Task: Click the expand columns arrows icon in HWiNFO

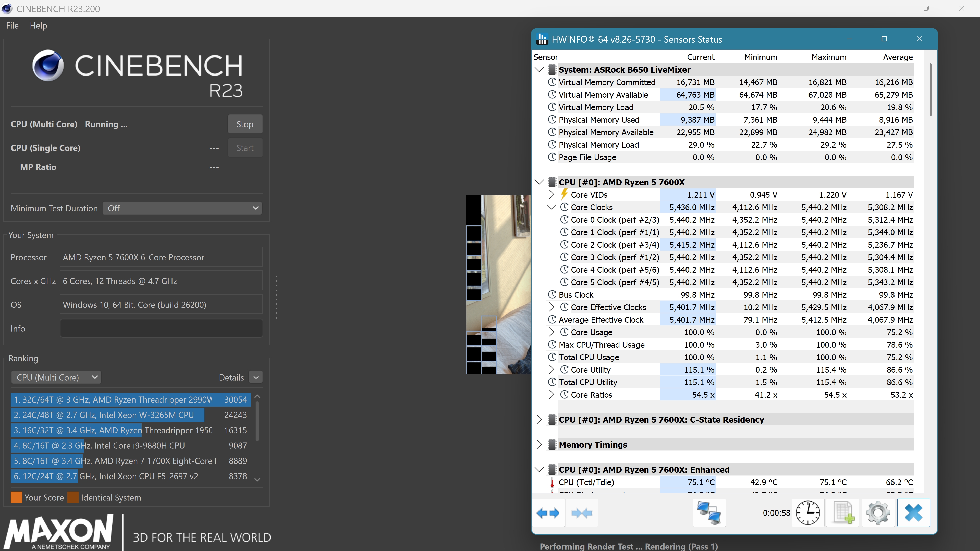Action: point(548,513)
